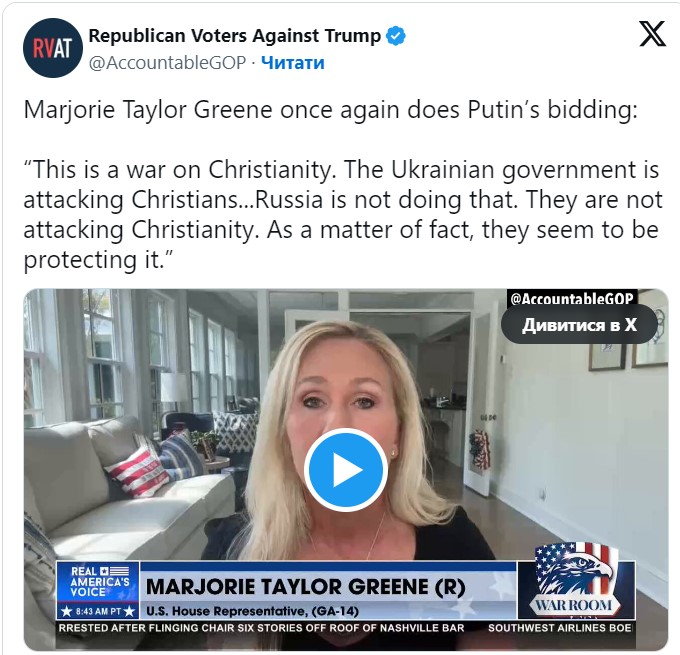
Task: Click the Читати follow link
Action: [x=293, y=63]
